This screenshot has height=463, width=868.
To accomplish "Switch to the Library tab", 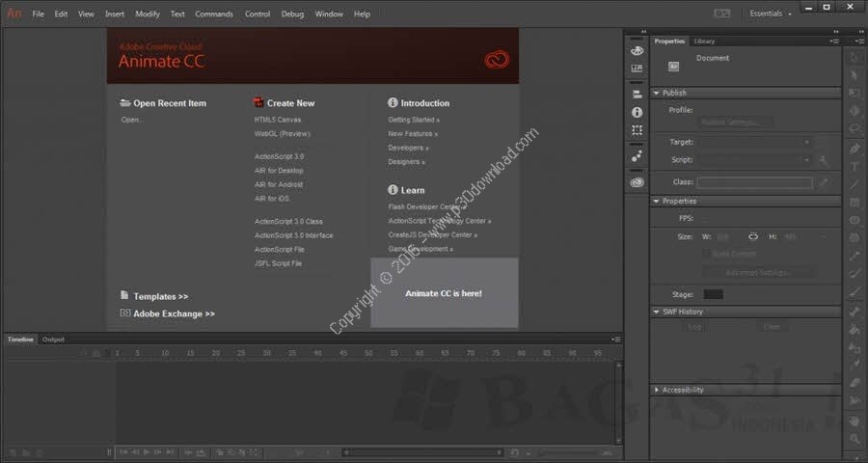I will (x=704, y=41).
